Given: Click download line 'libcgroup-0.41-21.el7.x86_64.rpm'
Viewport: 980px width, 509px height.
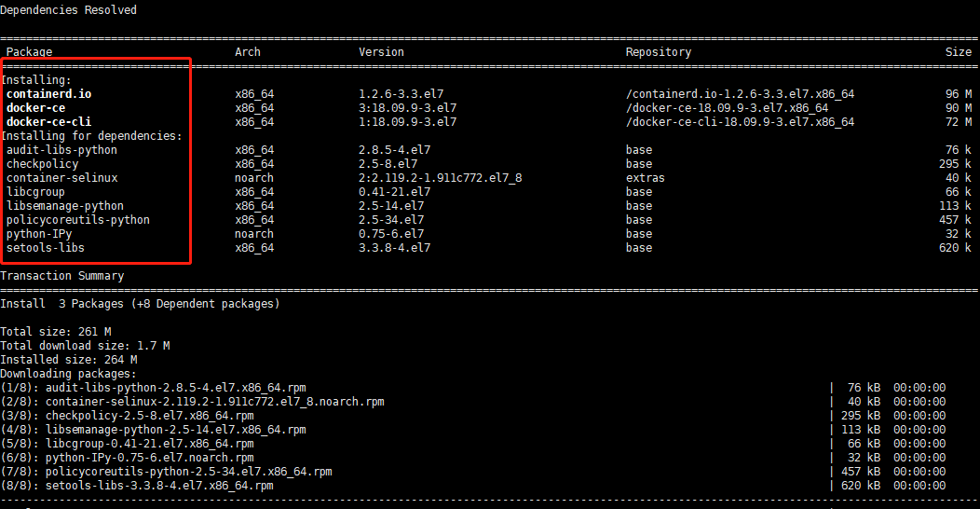Looking at the screenshot, I should 149,444.
